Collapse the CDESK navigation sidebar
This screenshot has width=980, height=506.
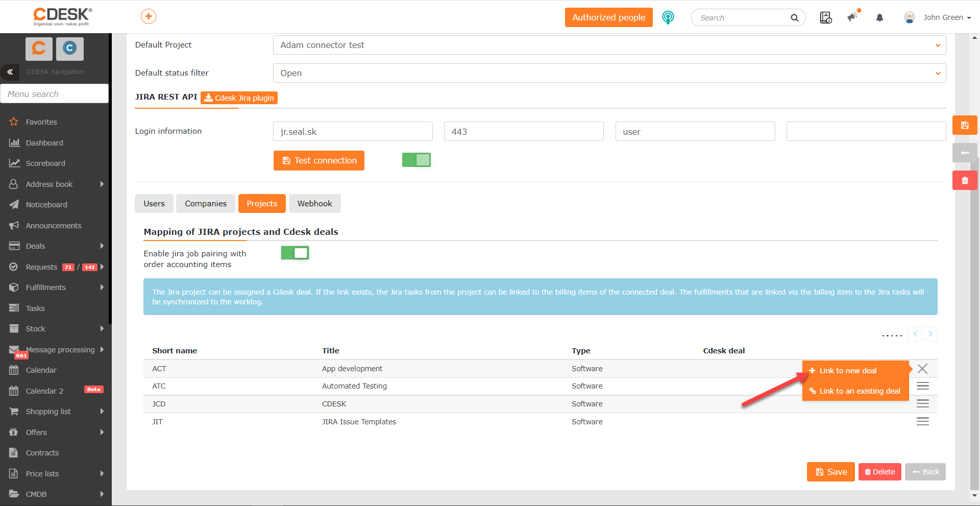click(x=10, y=72)
